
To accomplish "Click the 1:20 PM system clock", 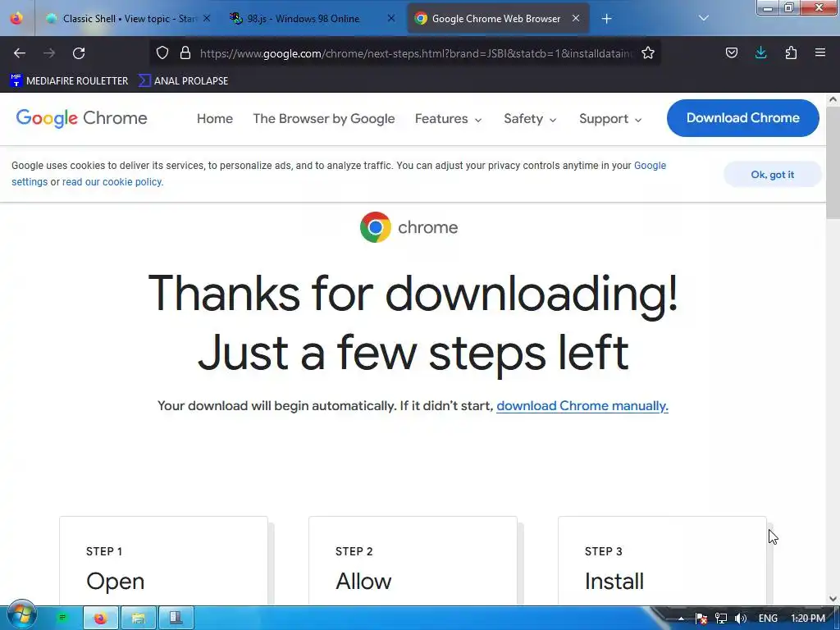I will coord(808,619).
